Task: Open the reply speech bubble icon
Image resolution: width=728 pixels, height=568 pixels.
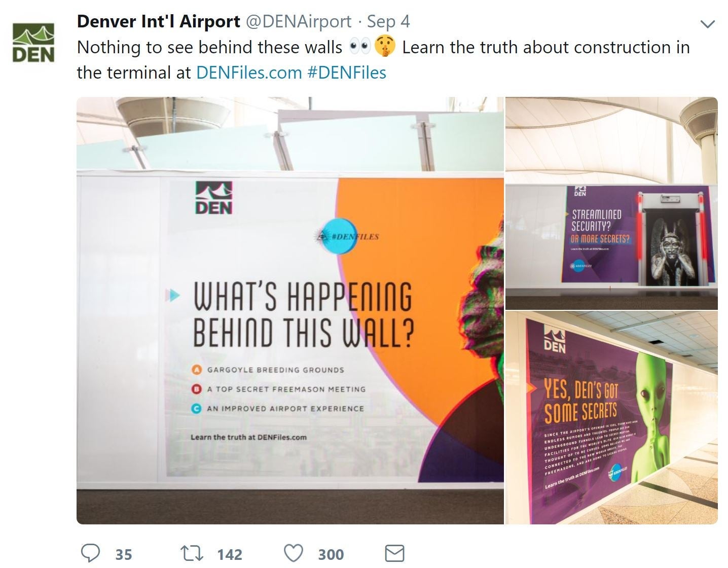Action: tap(91, 553)
